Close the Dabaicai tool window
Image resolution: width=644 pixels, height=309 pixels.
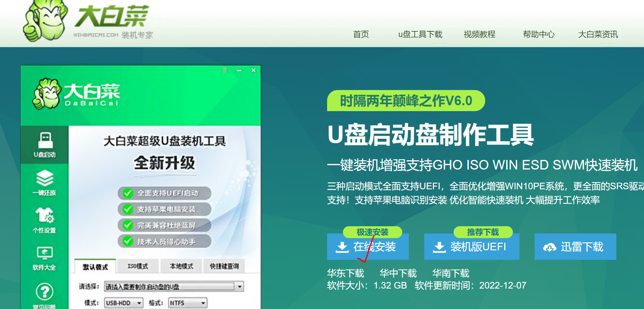pos(253,70)
